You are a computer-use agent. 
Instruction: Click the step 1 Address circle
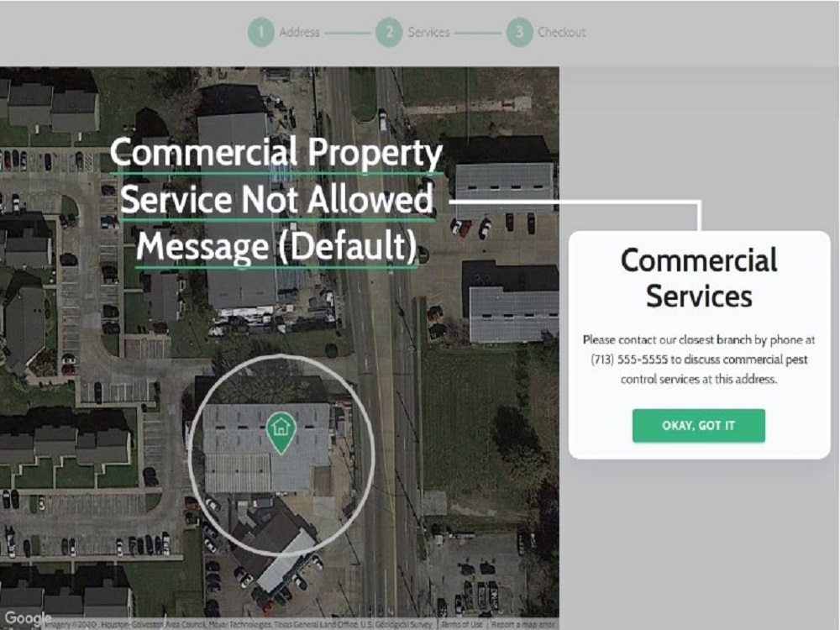point(261,32)
